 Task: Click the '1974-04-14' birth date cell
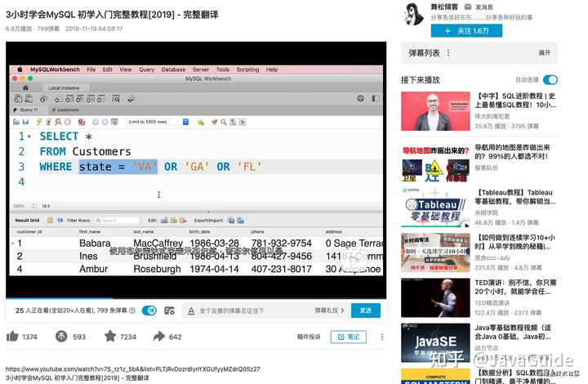pyautogui.click(x=214, y=269)
